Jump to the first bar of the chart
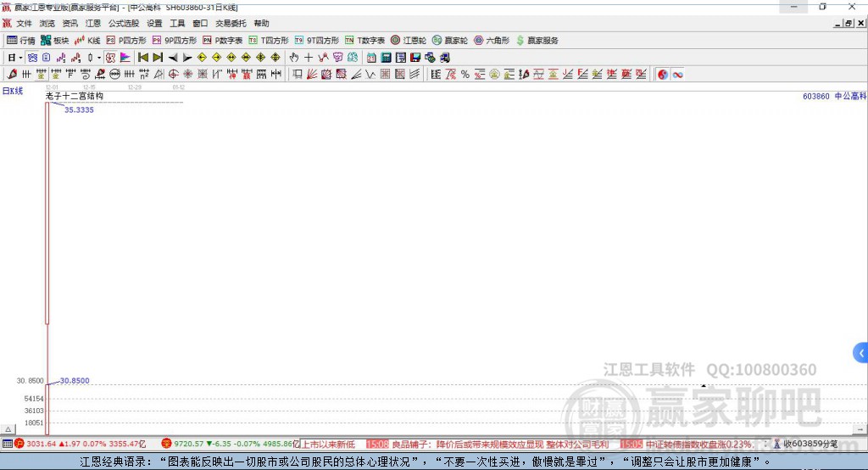Screen dimensions: 868x470 [142, 58]
